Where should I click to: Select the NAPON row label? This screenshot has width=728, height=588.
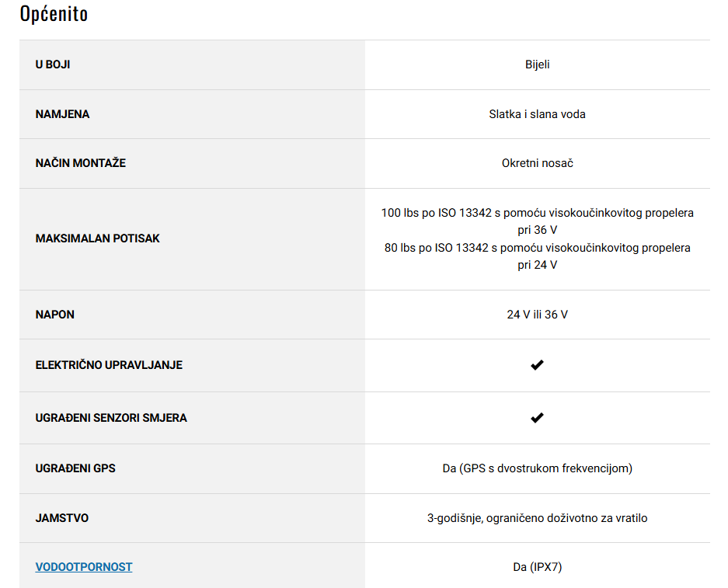pos(55,315)
